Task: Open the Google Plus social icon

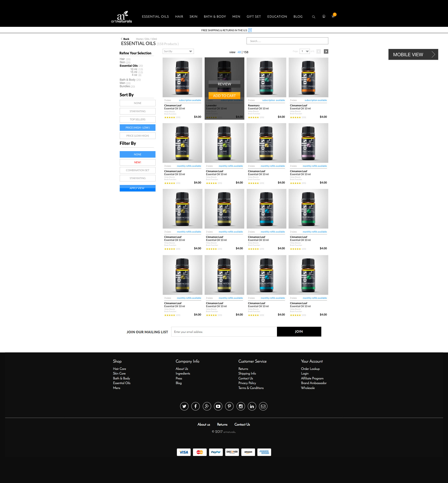Action: pos(207,406)
